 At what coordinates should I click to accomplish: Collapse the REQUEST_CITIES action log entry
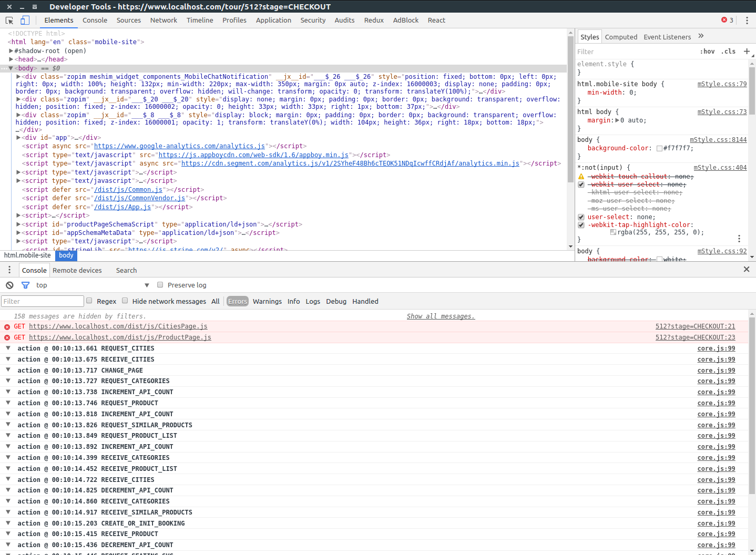coord(8,348)
